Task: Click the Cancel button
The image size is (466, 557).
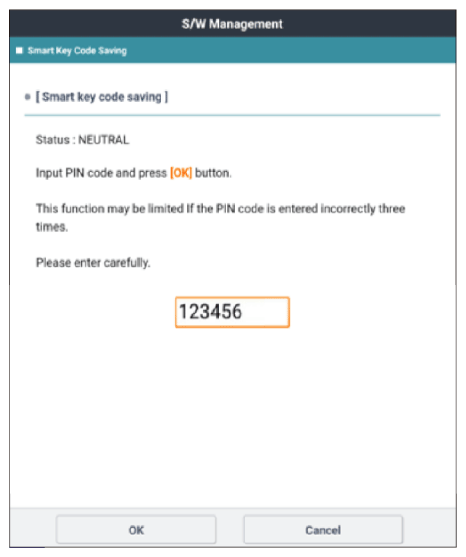Action: (323, 530)
